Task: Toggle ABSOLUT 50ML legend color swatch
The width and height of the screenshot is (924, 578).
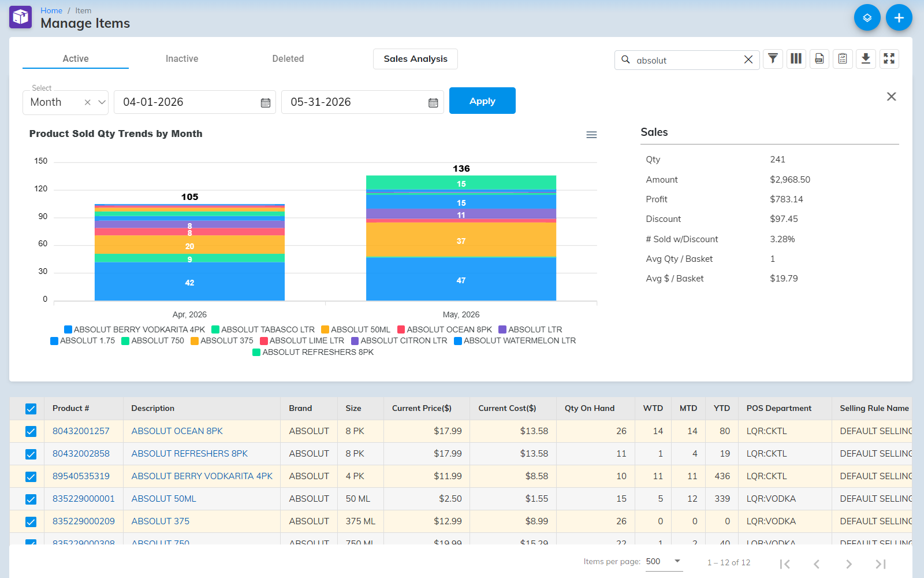Action: tap(325, 329)
